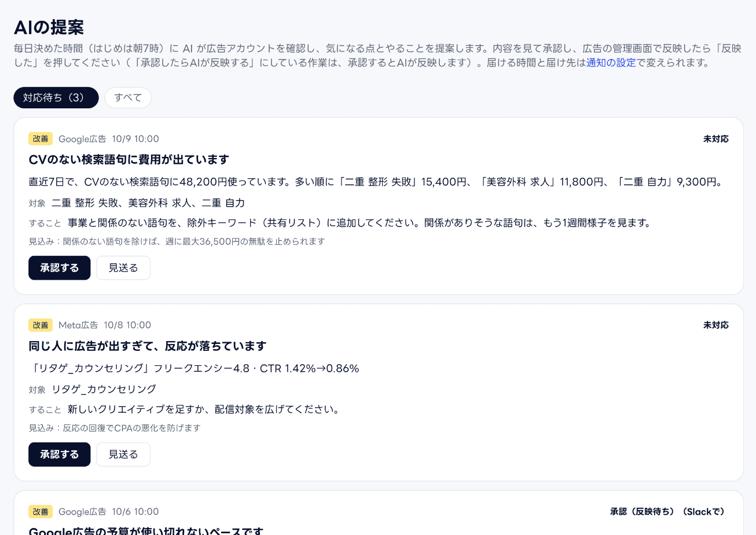Click the forecast 見込み：反応の回復でCPAの悪化を防げます
Screen dimensions: 756x535
pyautogui.click(x=115, y=428)
